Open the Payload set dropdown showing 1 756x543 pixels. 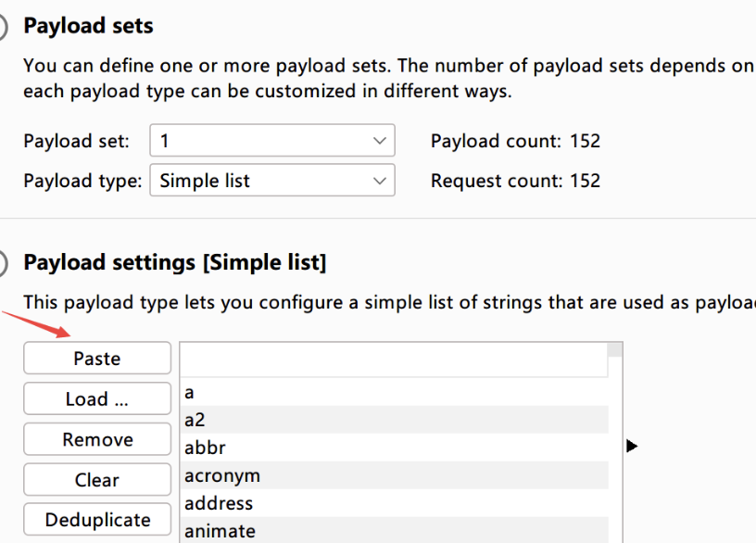point(271,141)
